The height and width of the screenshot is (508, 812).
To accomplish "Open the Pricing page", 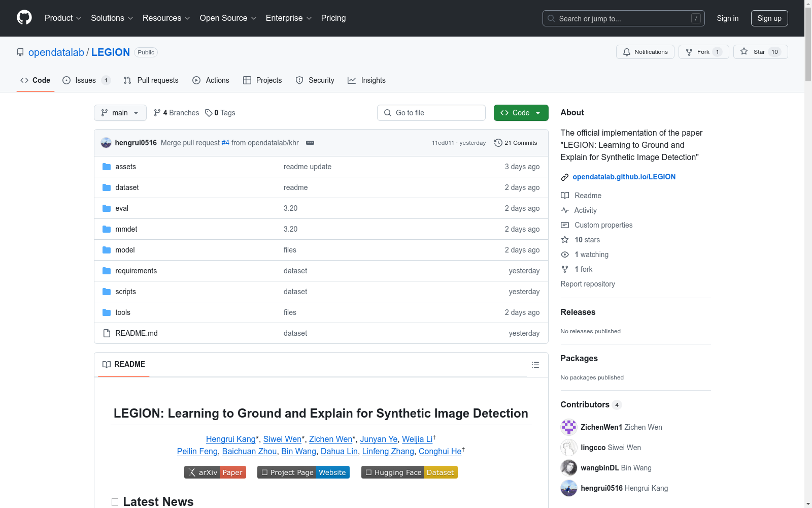I will click(x=333, y=18).
